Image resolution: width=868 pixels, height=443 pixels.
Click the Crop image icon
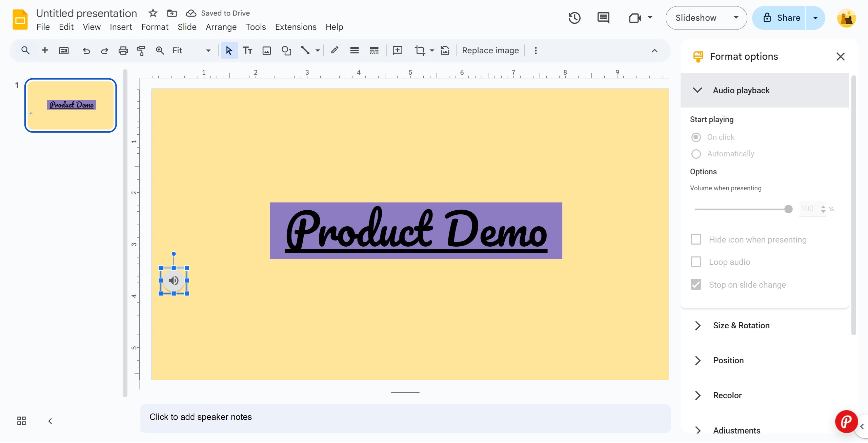[420, 51]
